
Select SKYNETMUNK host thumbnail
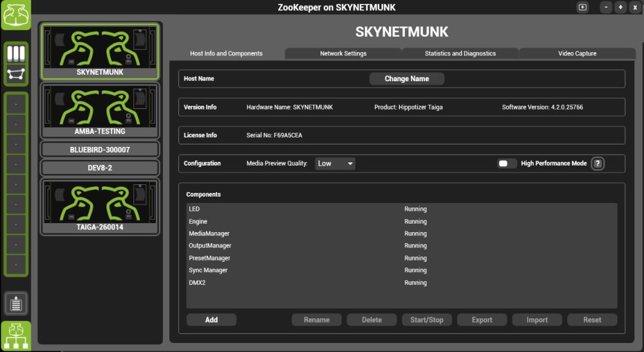(100, 52)
